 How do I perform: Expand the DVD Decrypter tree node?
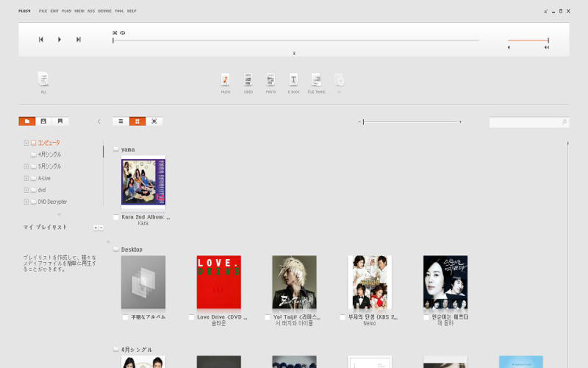coord(26,202)
